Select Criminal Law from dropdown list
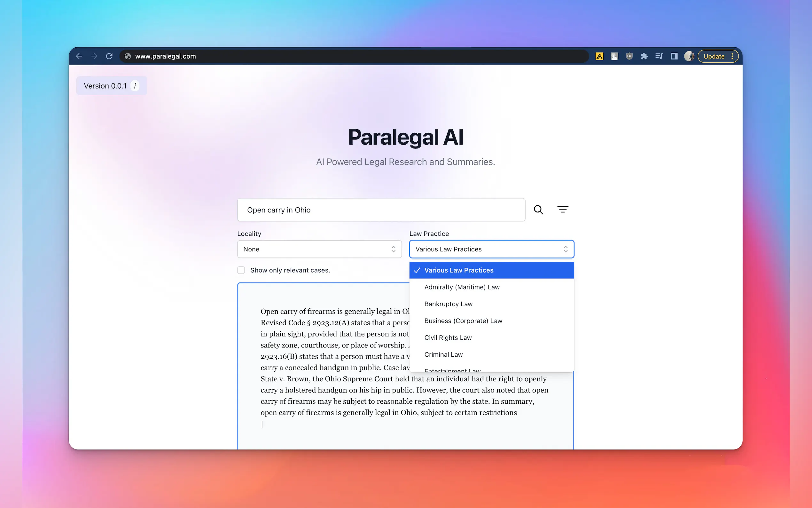Image resolution: width=812 pixels, height=508 pixels. (443, 354)
